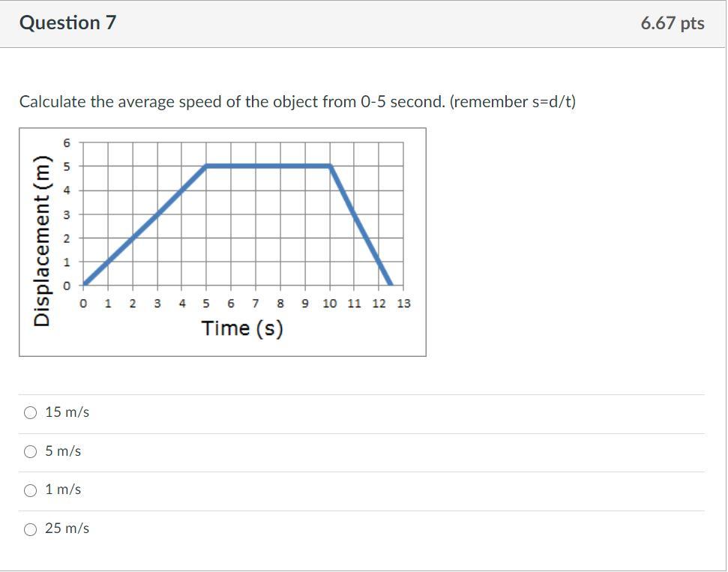This screenshot has height=572, width=728.
Task: Click the "10" tick label on time axis
Action: pos(330,304)
